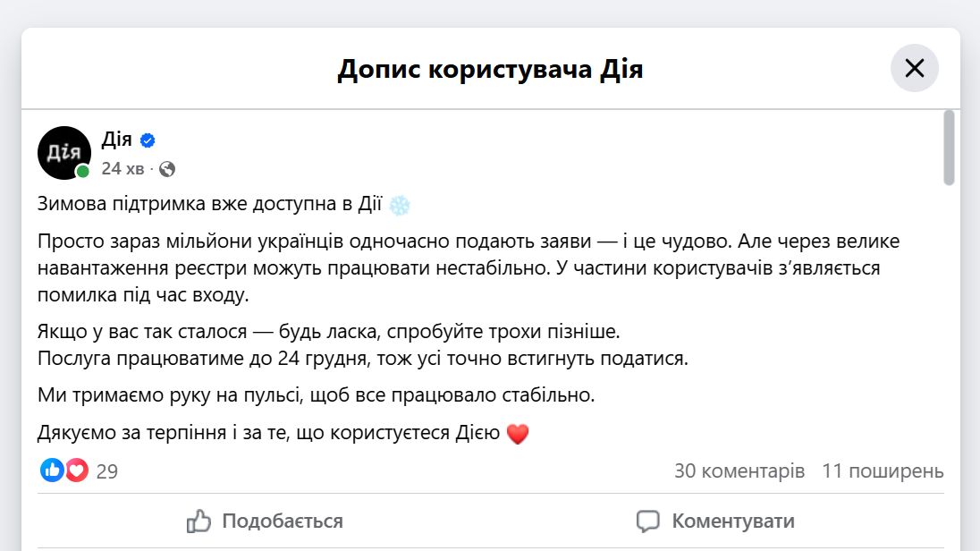
Task: Open the Дія profile picture
Action: [x=63, y=152]
